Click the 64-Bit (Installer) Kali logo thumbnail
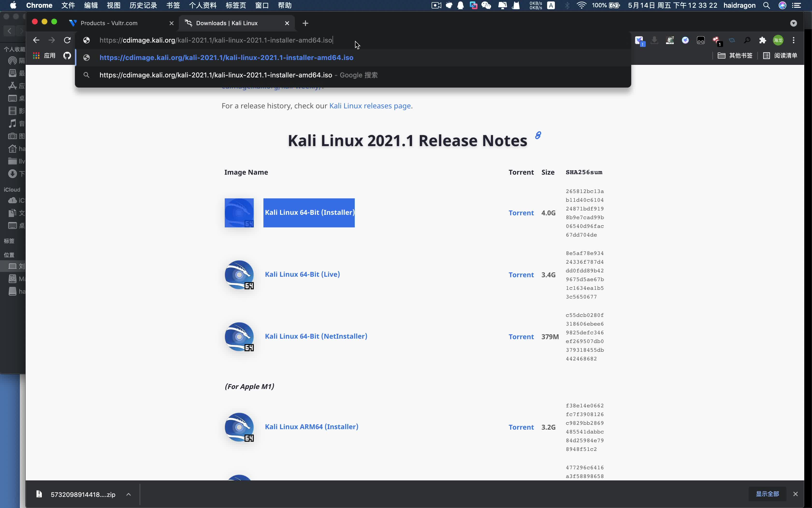The width and height of the screenshot is (812, 508). click(x=239, y=213)
